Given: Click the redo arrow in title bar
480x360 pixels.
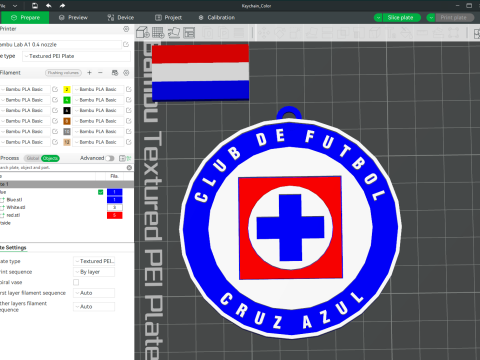Looking at the screenshot, I should (62, 6).
